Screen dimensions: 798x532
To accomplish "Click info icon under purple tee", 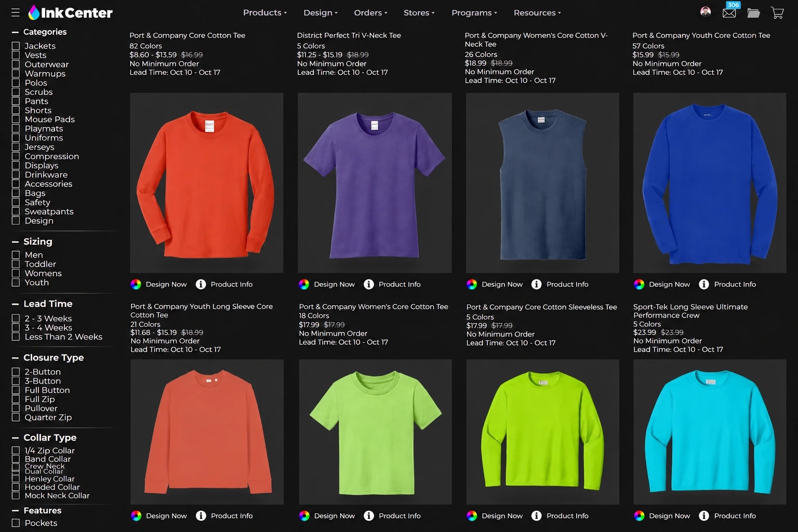I will [369, 284].
